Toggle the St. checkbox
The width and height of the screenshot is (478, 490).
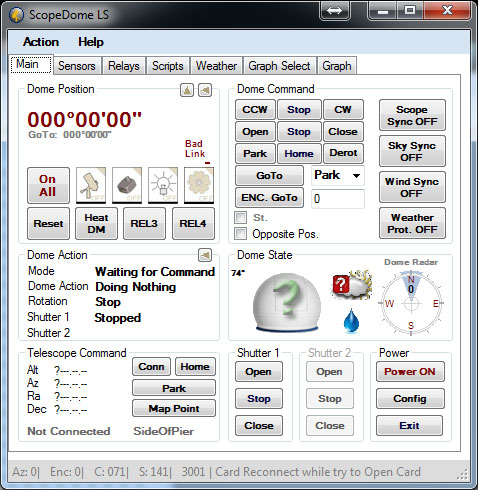pos(241,218)
